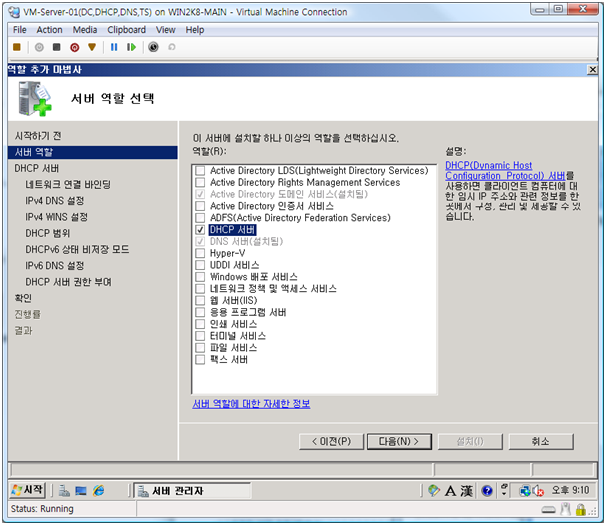Click the red Shut Down icon

(x=75, y=47)
